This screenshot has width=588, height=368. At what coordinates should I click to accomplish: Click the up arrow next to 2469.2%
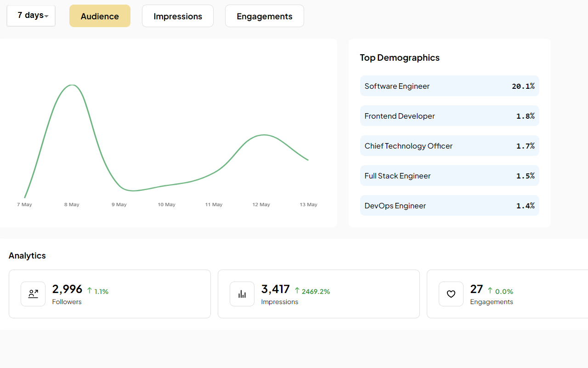(x=297, y=291)
